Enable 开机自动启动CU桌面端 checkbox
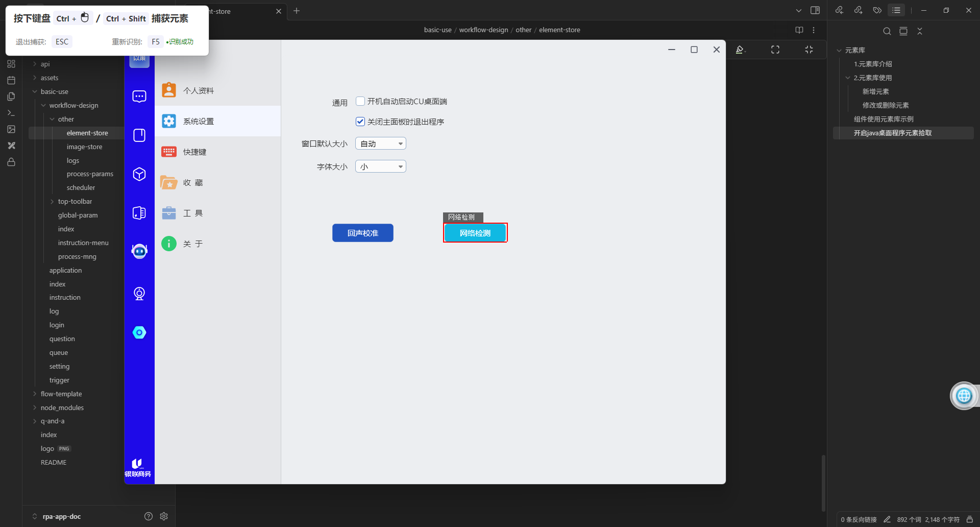Image resolution: width=980 pixels, height=527 pixels. pyautogui.click(x=360, y=101)
